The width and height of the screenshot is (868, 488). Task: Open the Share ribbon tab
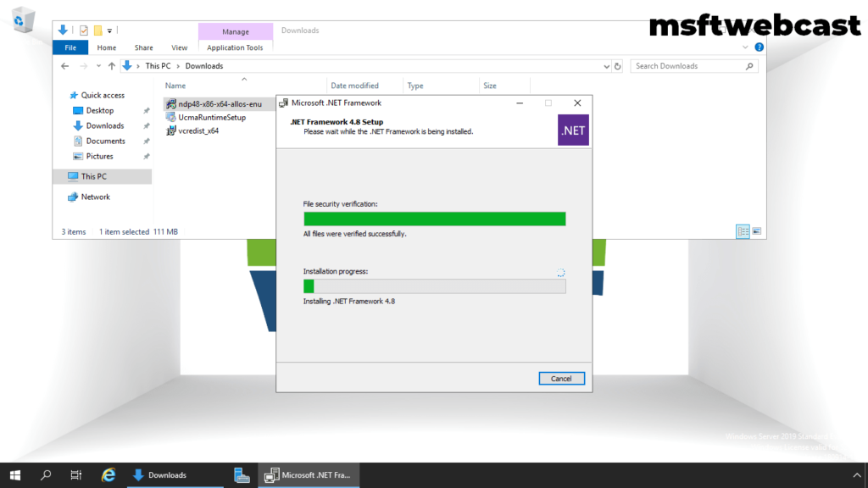[x=143, y=47]
